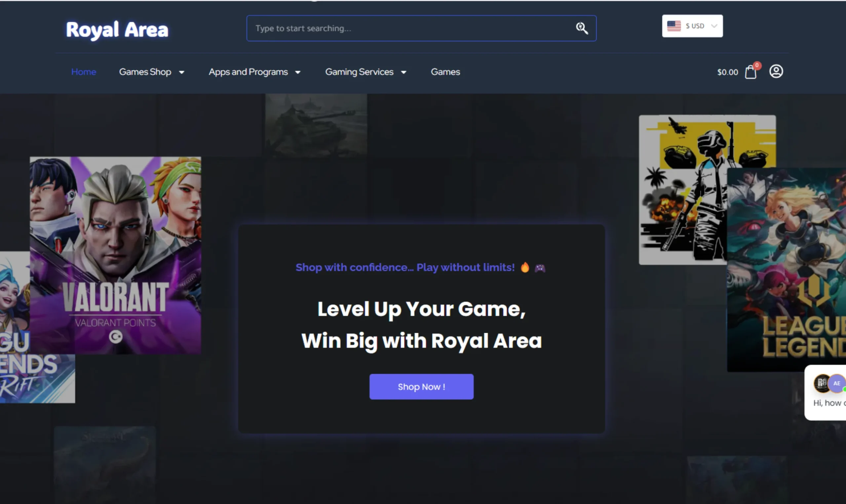Open the Gaming Services menu

(x=359, y=72)
